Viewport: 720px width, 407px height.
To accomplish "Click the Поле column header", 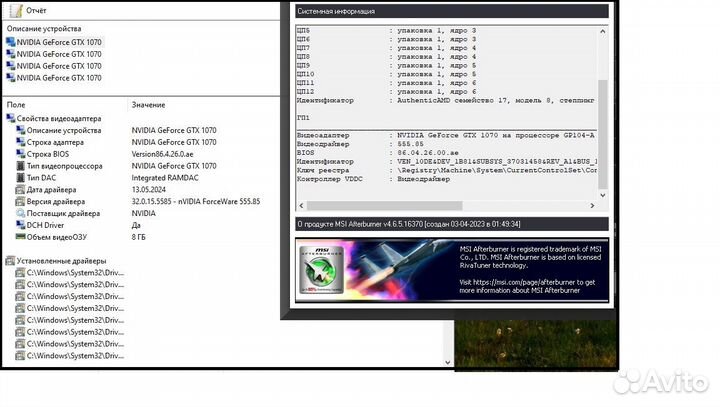I will (x=16, y=105).
